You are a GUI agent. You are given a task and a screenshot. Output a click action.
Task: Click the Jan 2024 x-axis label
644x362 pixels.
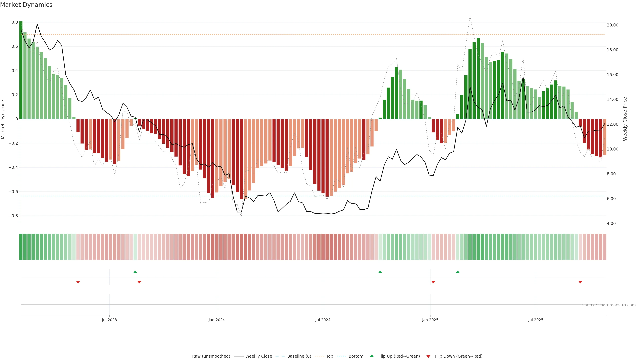pyautogui.click(x=217, y=320)
